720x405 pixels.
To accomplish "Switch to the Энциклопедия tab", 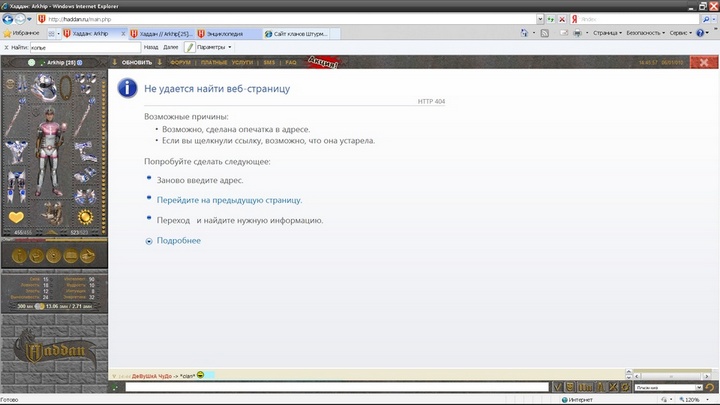I will click(x=228, y=34).
